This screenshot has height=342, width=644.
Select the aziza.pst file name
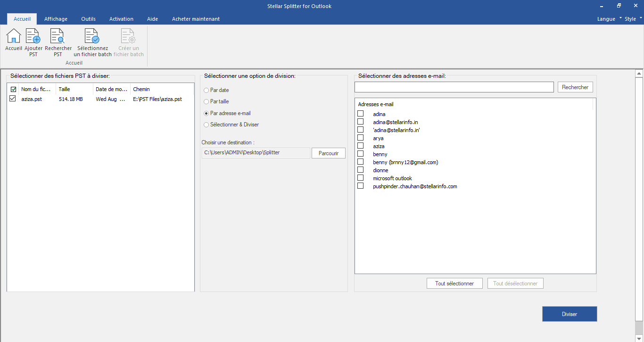(x=32, y=99)
